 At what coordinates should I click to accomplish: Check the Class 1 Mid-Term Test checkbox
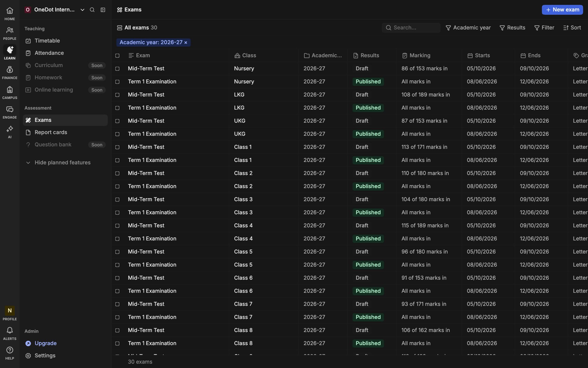pyautogui.click(x=117, y=147)
